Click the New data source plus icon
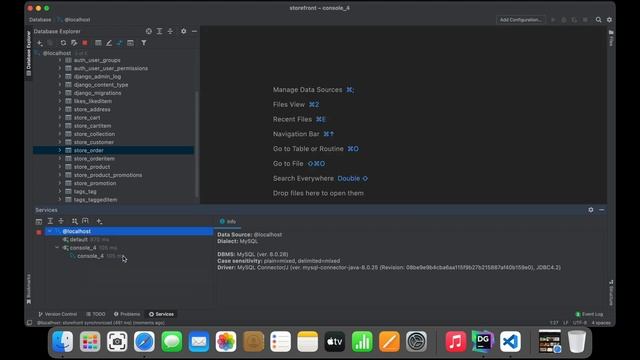 pos(40,43)
